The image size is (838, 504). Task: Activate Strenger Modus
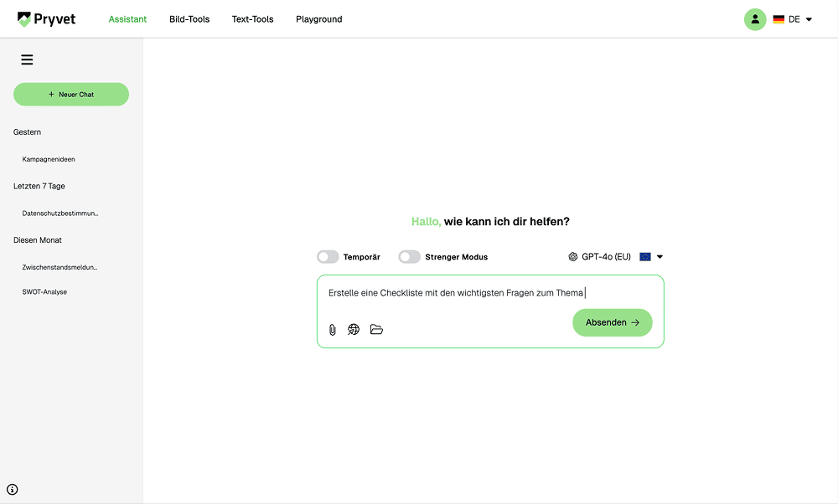tap(410, 256)
